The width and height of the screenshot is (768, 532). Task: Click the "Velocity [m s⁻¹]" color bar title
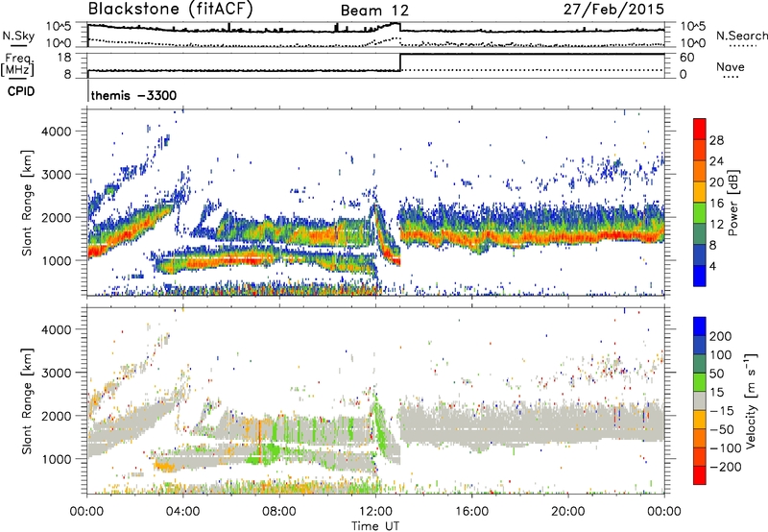(x=751, y=400)
